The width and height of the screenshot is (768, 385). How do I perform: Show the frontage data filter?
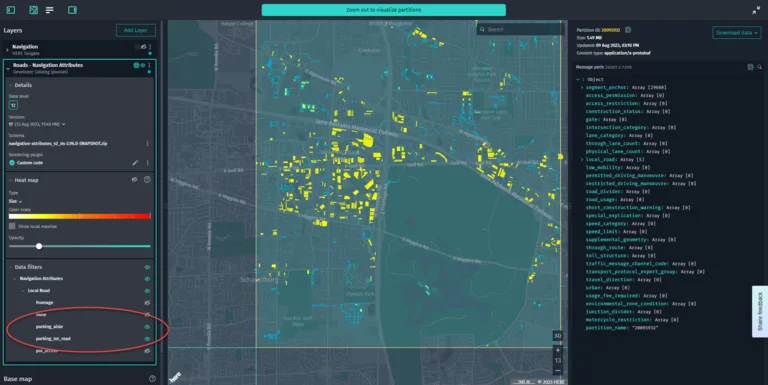pyautogui.click(x=147, y=303)
